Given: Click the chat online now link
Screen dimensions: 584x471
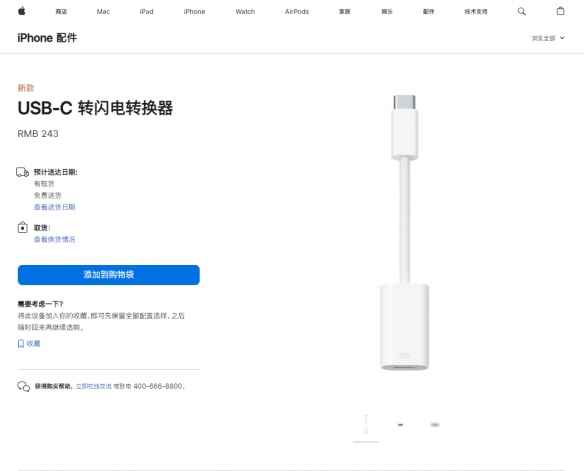Looking at the screenshot, I should (94, 386).
